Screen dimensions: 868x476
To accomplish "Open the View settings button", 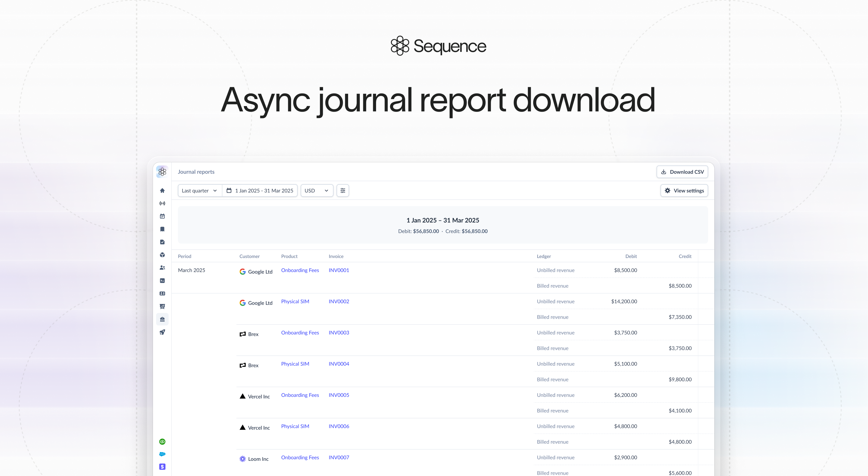I will click(x=684, y=191).
